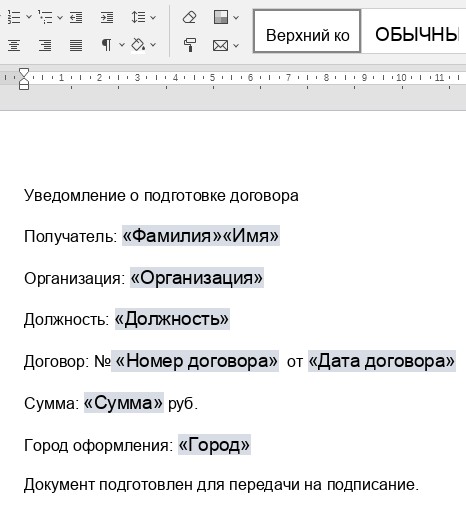This screenshot has width=466, height=509.
Task: Click the label "Организация:"
Action: 75,278
